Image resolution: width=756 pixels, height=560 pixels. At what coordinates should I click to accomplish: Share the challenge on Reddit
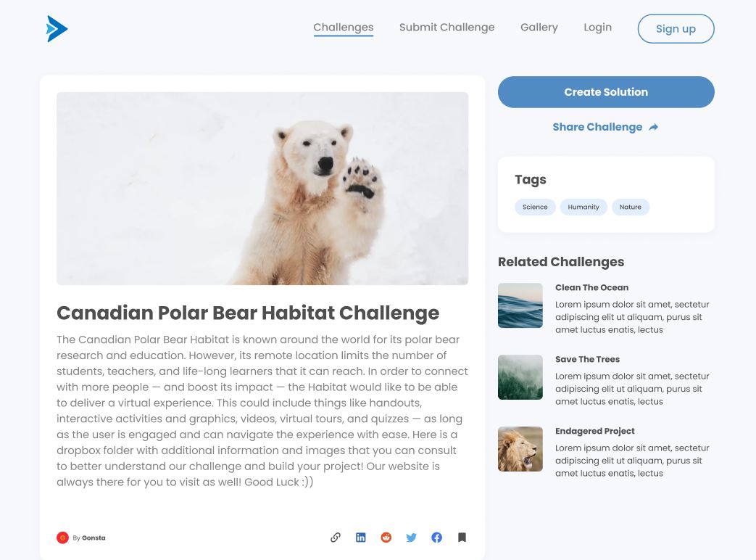pos(386,538)
